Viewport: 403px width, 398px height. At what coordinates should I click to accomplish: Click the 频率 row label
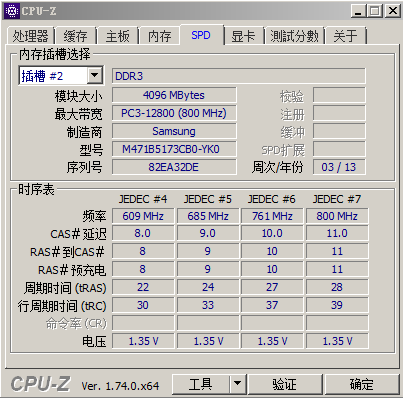95,216
